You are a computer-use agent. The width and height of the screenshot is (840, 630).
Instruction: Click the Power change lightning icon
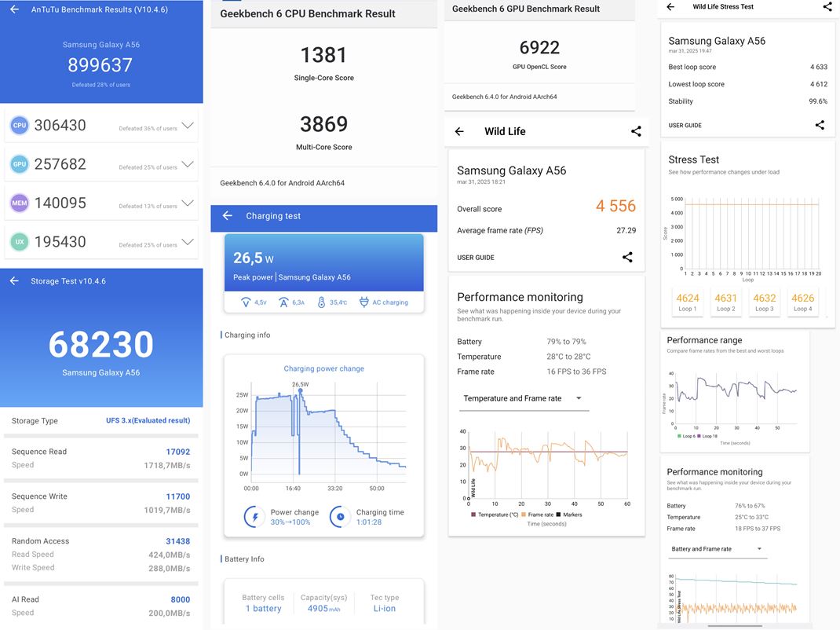click(254, 517)
